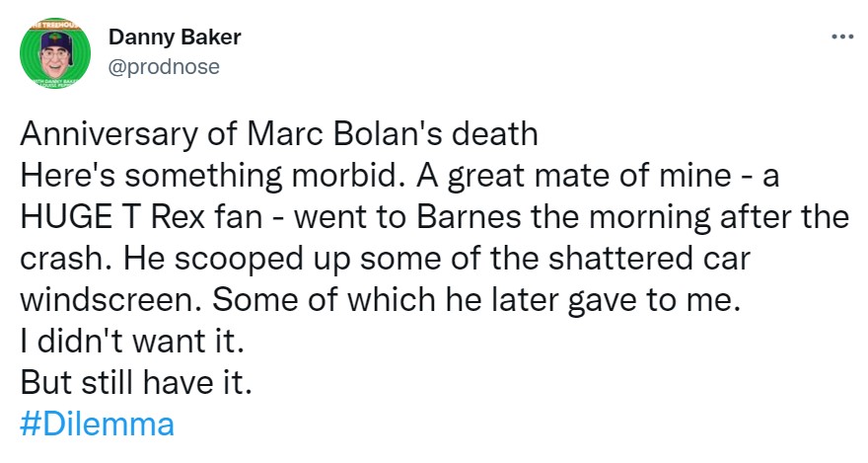
Task: Click the line "Anniversary of Marc Bolan's death"
Action: 279,134
